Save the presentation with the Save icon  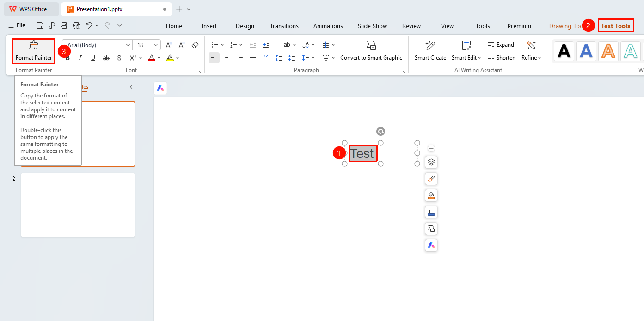40,25
